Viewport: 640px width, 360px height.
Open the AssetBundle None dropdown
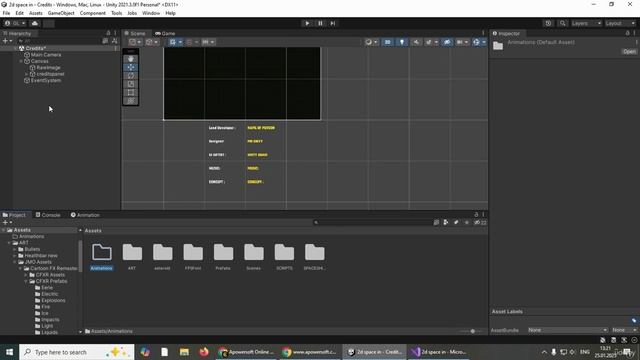pos(567,330)
